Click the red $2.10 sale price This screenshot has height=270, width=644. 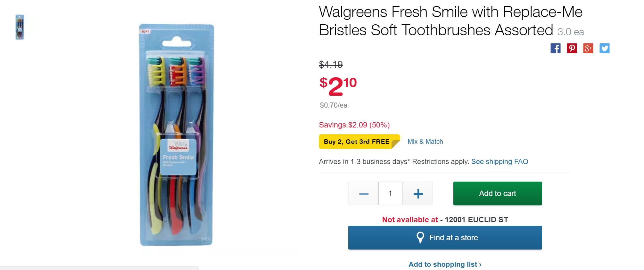pyautogui.click(x=338, y=86)
